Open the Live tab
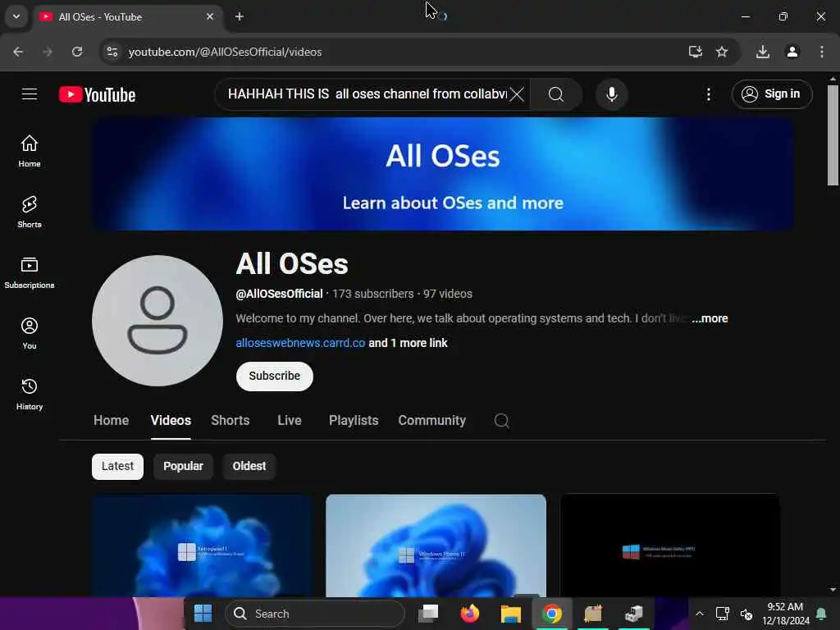The width and height of the screenshot is (840, 630). pyautogui.click(x=290, y=421)
